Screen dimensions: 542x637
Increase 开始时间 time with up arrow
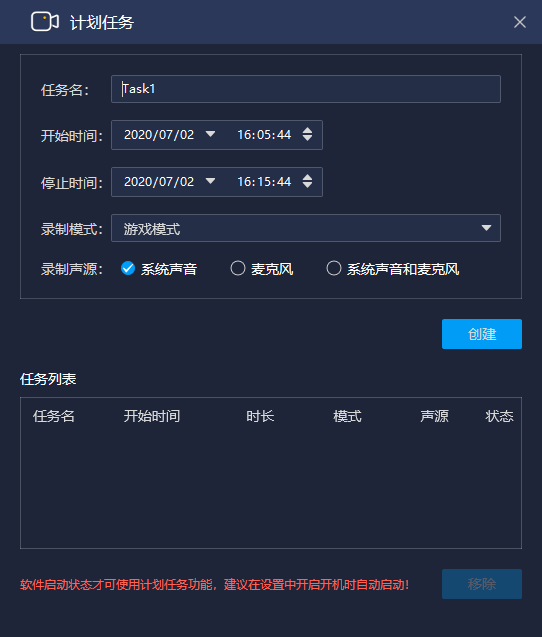pyautogui.click(x=308, y=130)
